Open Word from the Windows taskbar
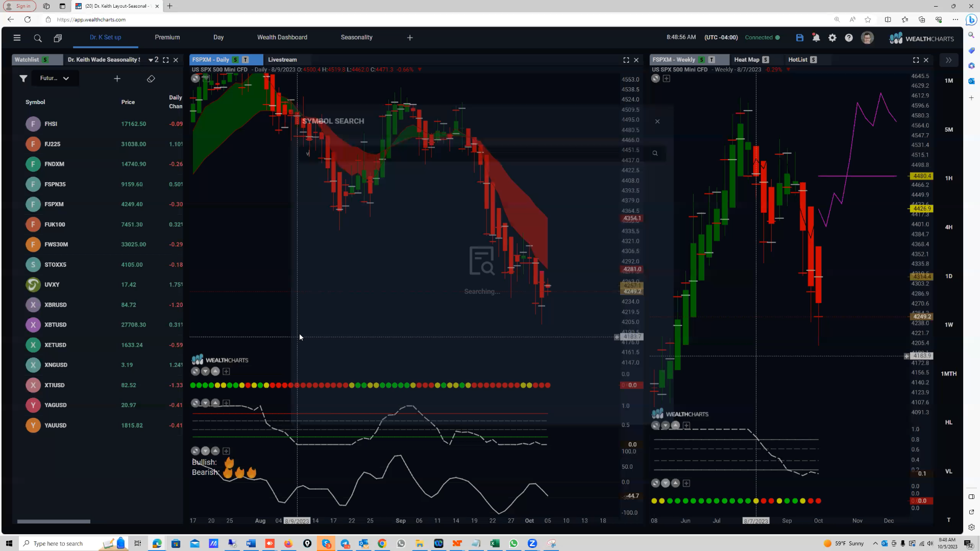Screen dimensions: 980x551 pos(251,544)
